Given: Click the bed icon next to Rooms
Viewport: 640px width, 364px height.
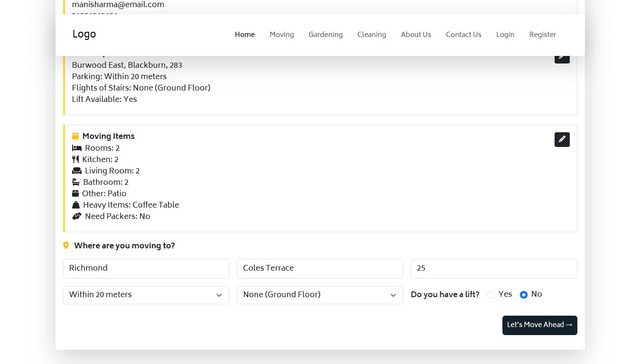Looking at the screenshot, I should (77, 148).
